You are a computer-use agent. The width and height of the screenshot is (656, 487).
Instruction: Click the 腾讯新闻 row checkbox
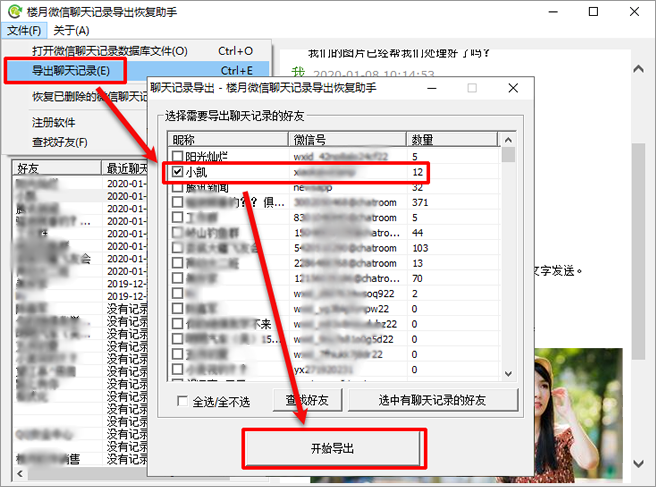tap(177, 187)
